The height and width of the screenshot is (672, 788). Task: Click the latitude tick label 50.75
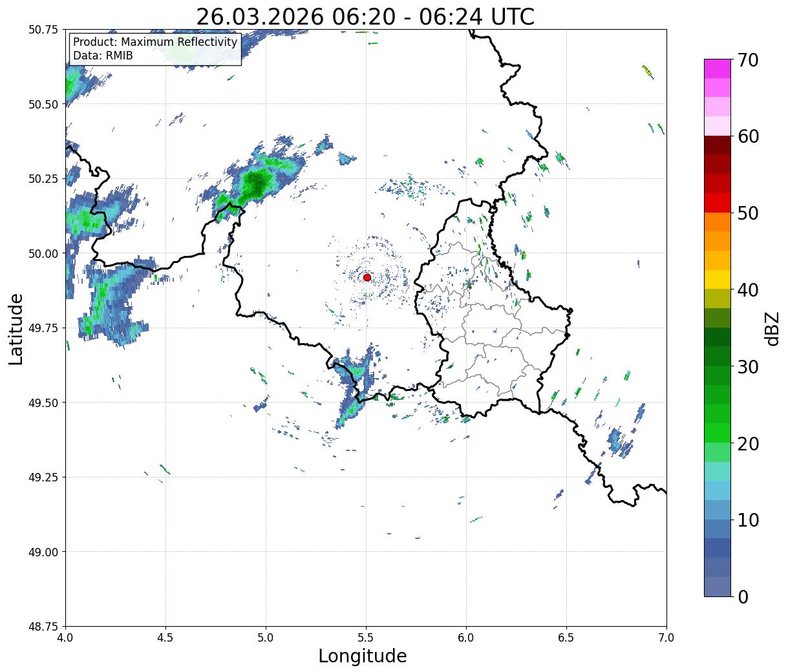tap(43, 30)
